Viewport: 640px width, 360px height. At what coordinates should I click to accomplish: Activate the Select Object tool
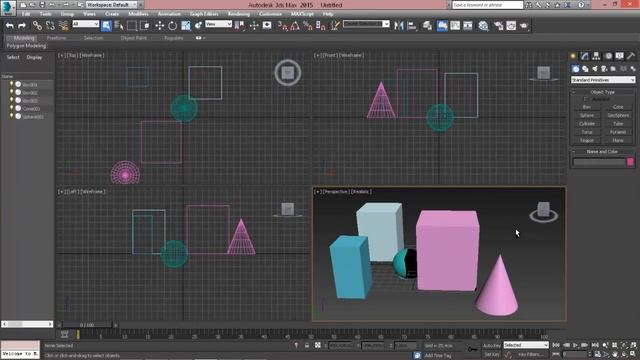point(106,25)
